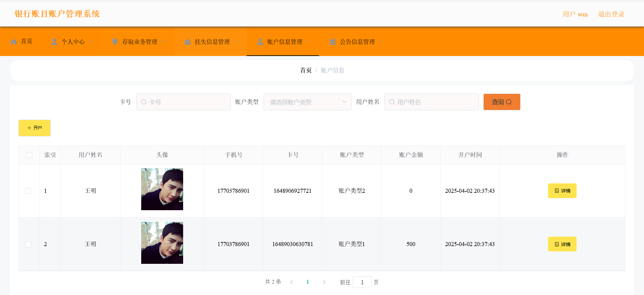Click the 查询 search button
Screen dimensions: 644x295
(501, 102)
